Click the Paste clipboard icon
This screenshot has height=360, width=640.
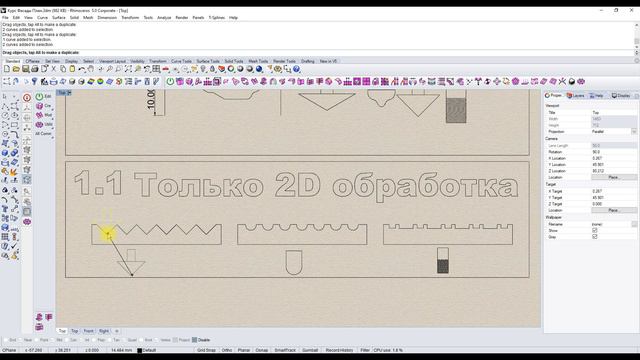click(x=72, y=69)
